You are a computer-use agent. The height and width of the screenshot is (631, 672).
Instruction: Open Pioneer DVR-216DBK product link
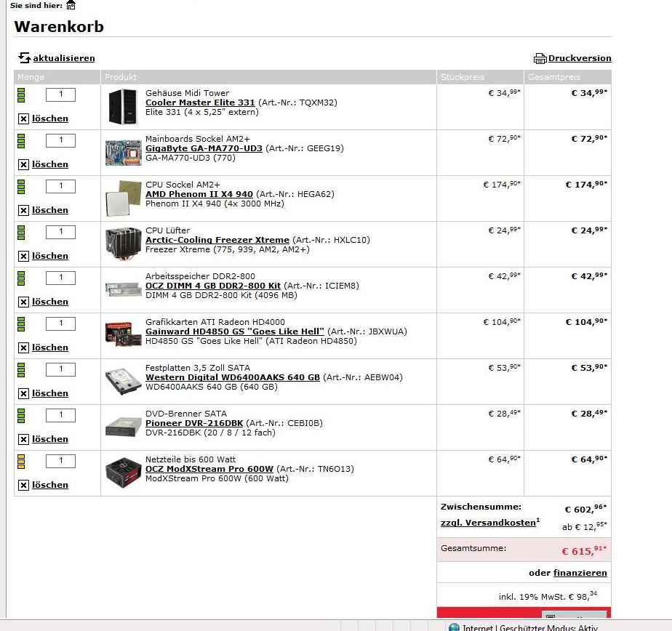tap(194, 423)
